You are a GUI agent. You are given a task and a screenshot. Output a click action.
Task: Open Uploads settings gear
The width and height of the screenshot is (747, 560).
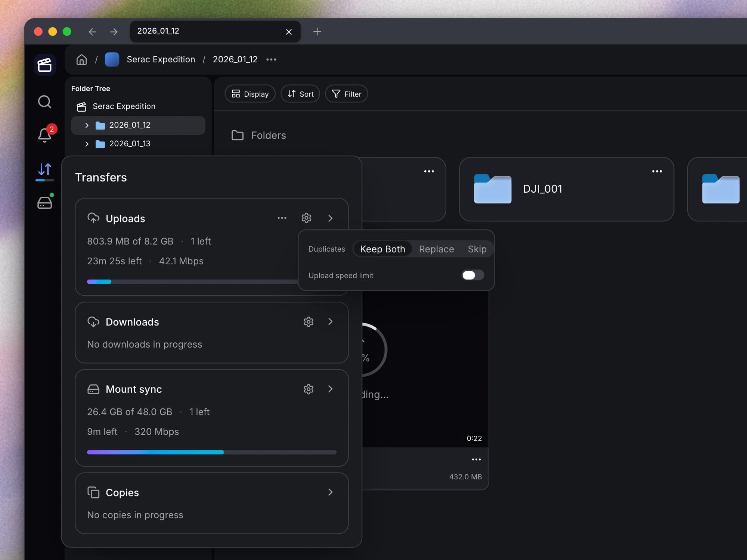306,218
